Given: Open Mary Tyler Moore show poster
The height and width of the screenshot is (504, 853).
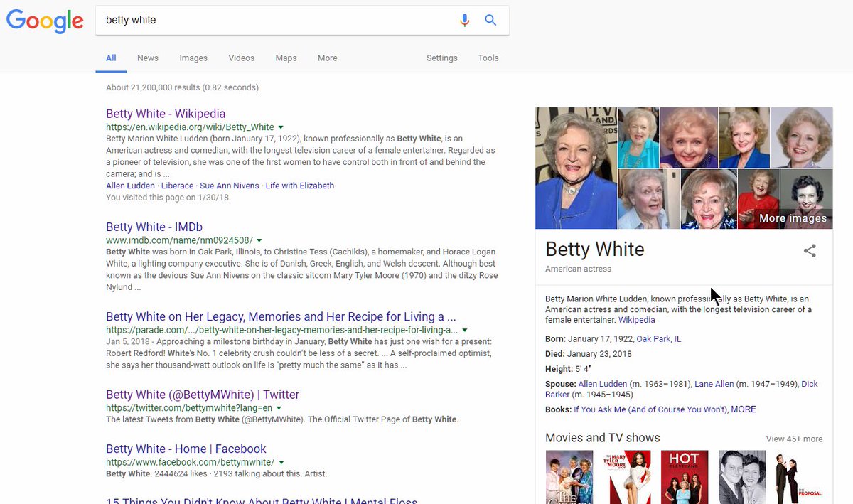Looking at the screenshot, I should (x=627, y=477).
